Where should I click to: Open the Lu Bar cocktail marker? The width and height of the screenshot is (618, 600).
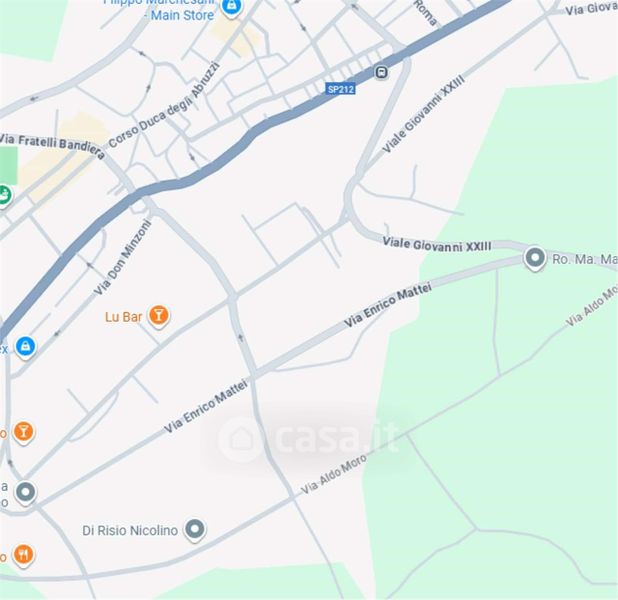pos(158,316)
